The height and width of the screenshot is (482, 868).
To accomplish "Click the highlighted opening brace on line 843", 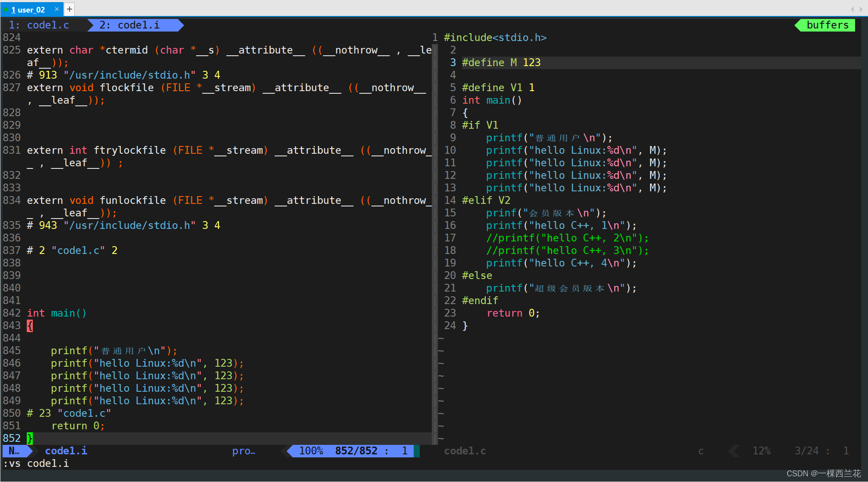I will coord(30,325).
